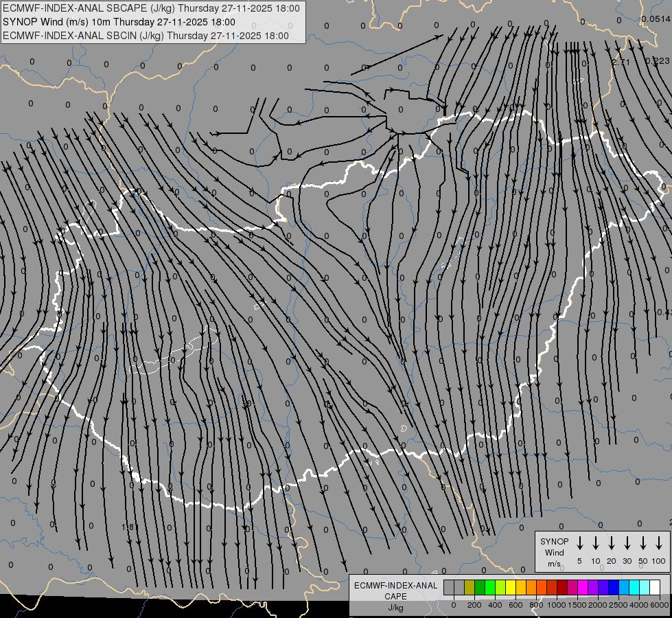Screen dimensions: 672x618
Task: Click the 1000 tick on the CAPE scale
Action: pyautogui.click(x=556, y=605)
